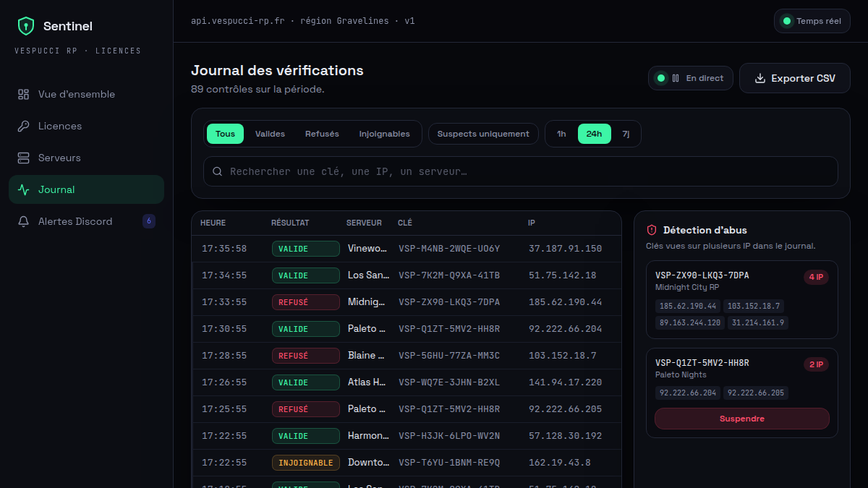
Task: Open Vue d'ensemble via its grid icon
Action: (24, 94)
